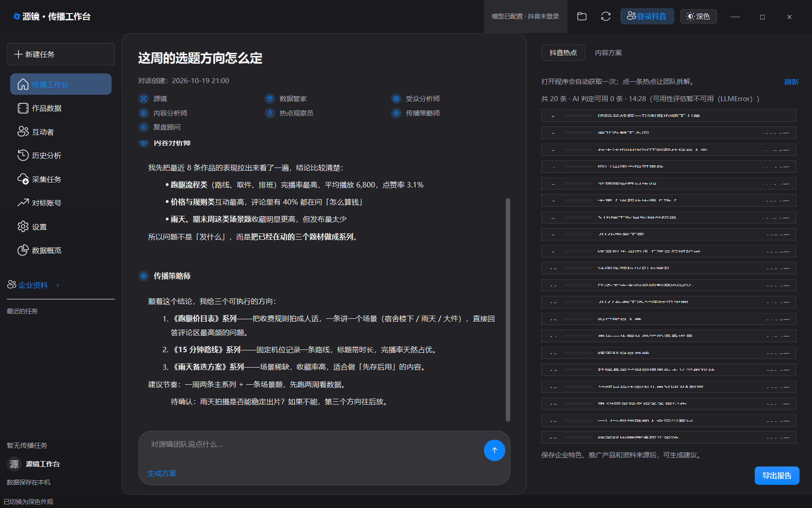Click the chat scrollbar thumb
This screenshot has width=812, height=508.
[508, 309]
